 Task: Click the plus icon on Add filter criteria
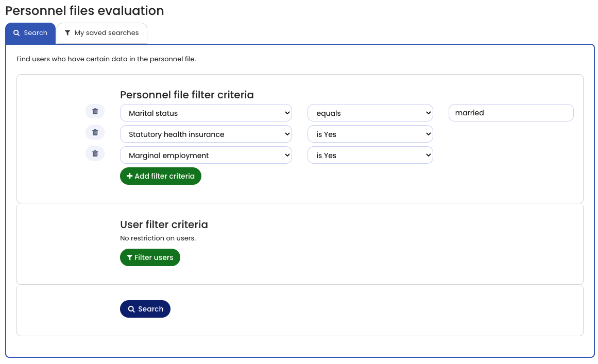pos(130,176)
